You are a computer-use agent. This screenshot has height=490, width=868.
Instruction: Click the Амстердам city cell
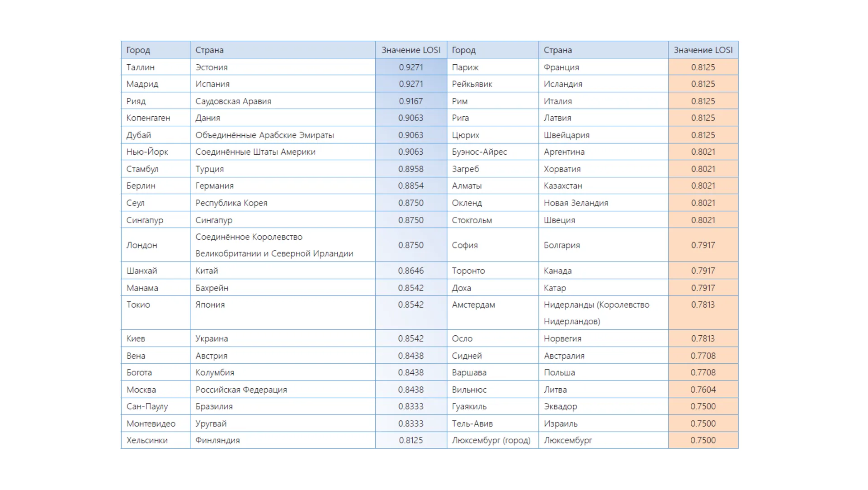tap(493, 313)
